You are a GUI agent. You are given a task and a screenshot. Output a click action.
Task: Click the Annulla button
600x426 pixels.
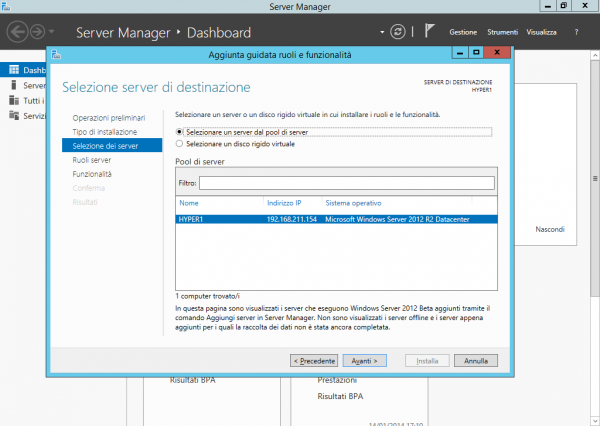click(476, 361)
